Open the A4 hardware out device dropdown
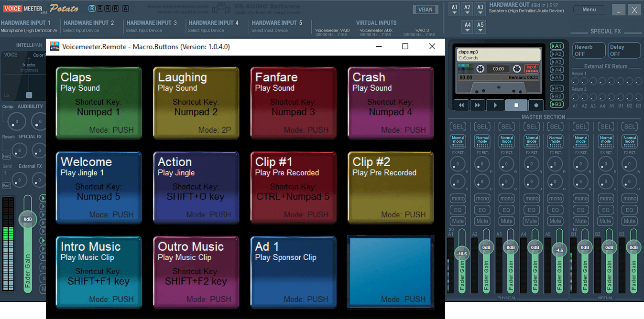The width and height of the screenshot is (644, 319). click(467, 27)
